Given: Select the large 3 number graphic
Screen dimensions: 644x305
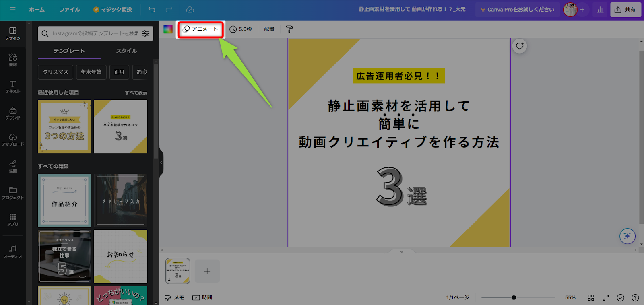Looking at the screenshot, I should tap(390, 187).
